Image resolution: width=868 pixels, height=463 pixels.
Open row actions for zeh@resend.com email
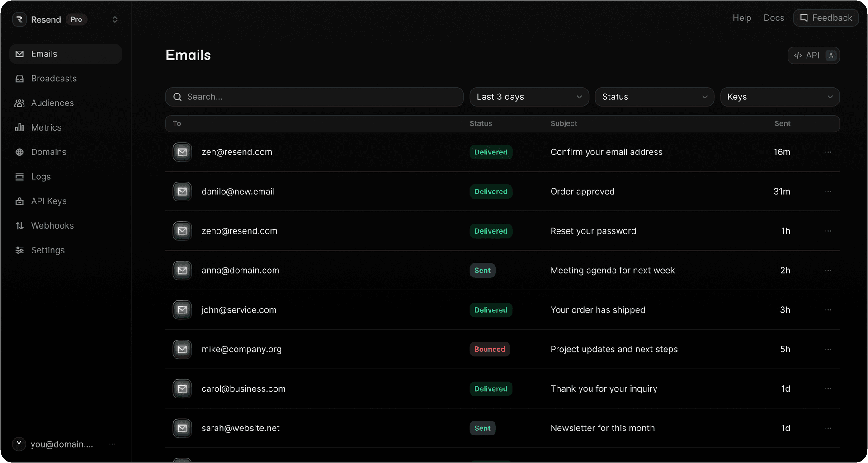(x=828, y=152)
